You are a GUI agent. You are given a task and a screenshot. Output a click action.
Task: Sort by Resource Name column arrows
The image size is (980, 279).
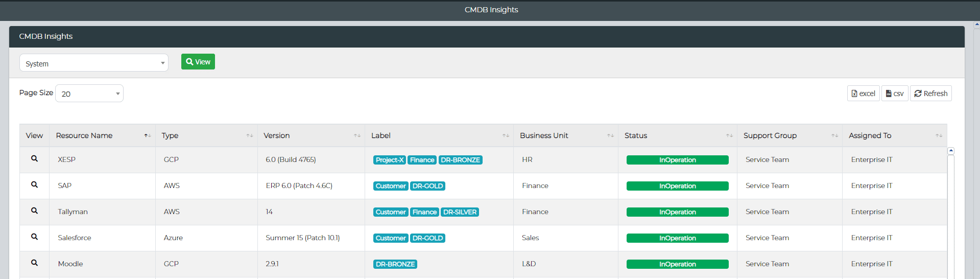tap(147, 135)
